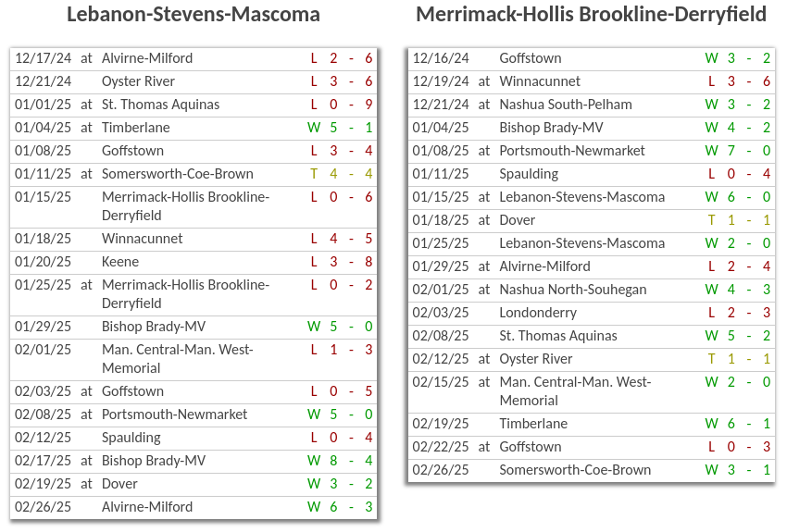The height and width of the screenshot is (532, 787).
Task: Click Nashua South-Pelham game on 12/21/24
Action: click(x=565, y=105)
